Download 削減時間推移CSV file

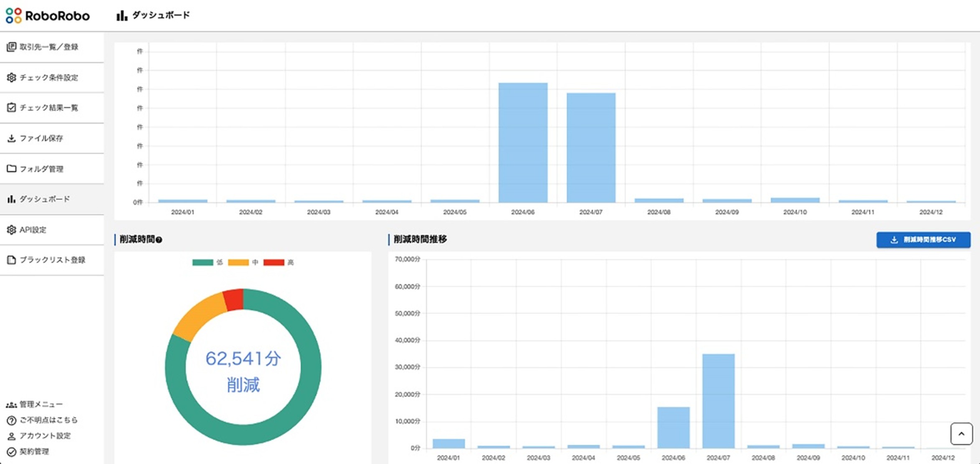[x=923, y=240]
